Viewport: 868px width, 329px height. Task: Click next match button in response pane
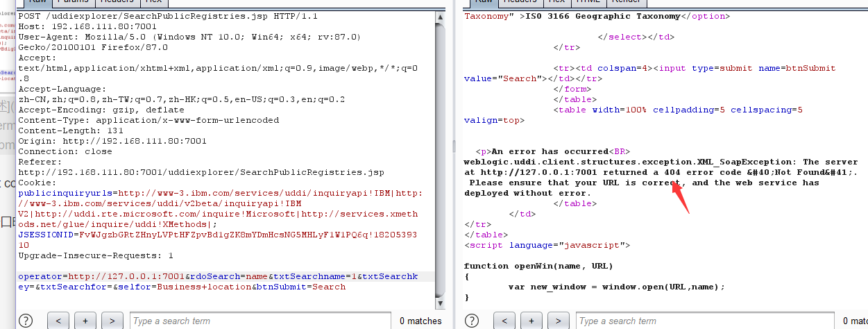(x=559, y=321)
